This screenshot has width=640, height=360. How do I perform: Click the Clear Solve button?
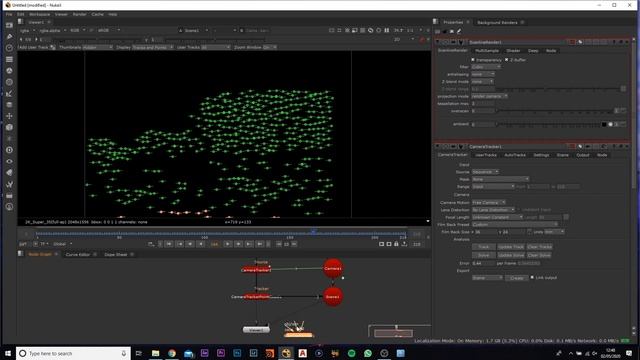click(x=539, y=255)
